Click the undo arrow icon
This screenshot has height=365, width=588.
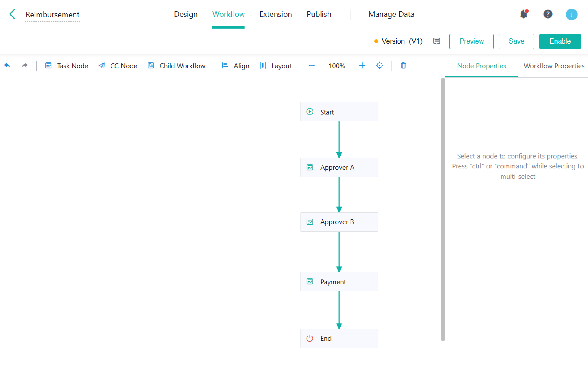(x=7, y=65)
